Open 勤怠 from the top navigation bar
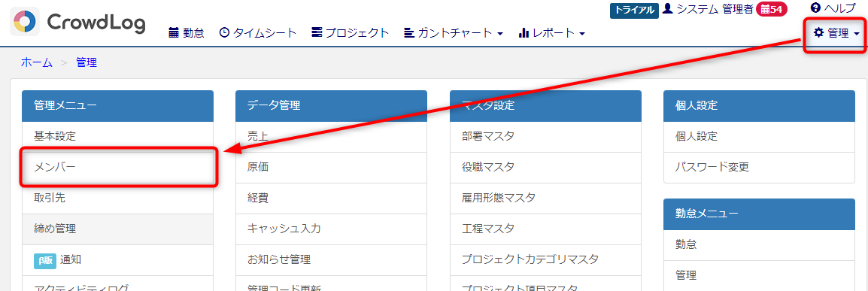 point(187,32)
